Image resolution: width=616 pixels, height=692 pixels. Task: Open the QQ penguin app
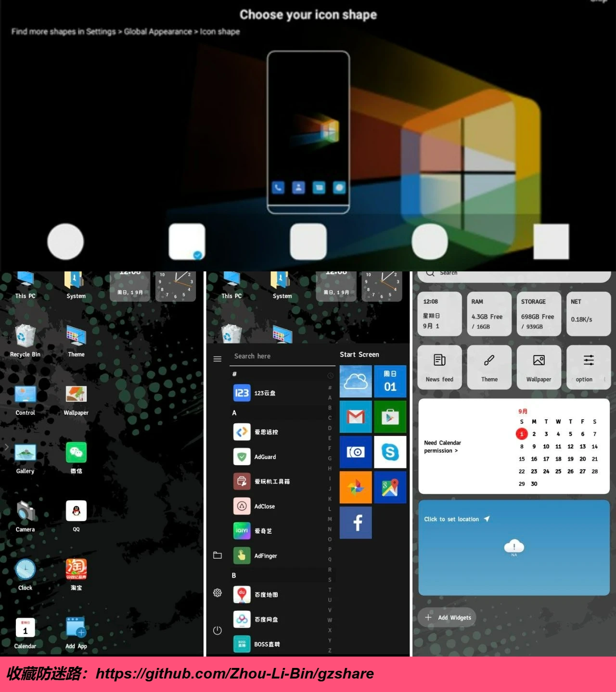click(x=76, y=516)
